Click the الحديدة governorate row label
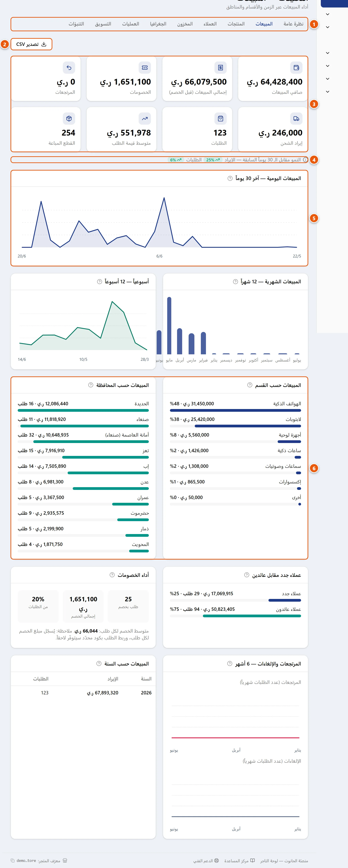The image size is (348, 868). point(142,404)
